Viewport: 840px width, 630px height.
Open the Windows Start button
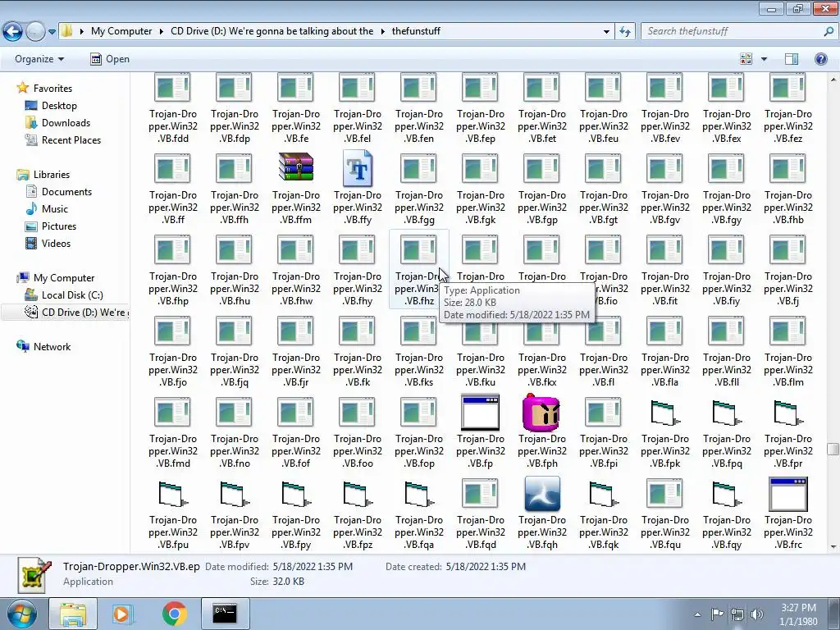point(21,614)
